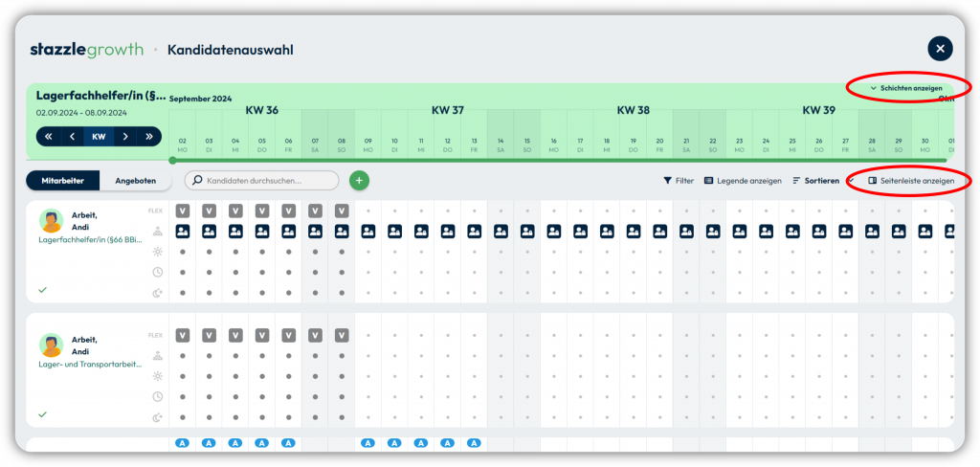Click the V badge on 08 SO in the Lagerfachhelfer/in row

pos(342,211)
